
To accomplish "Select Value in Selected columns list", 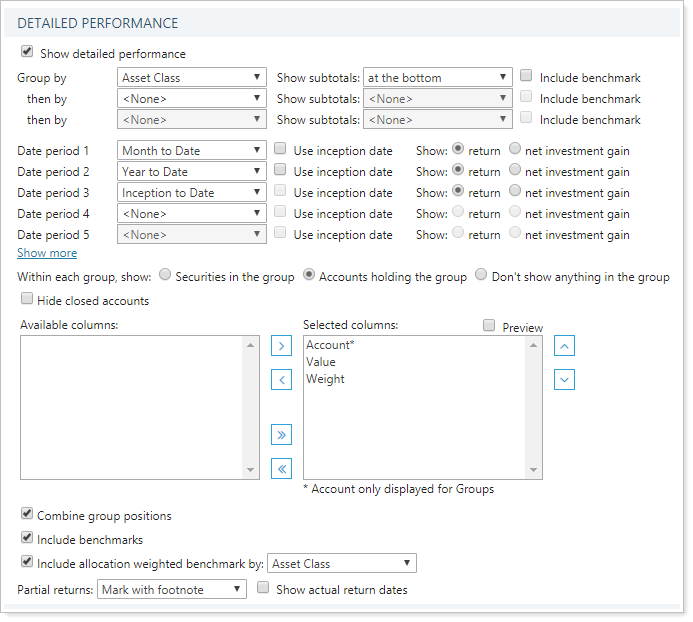I will point(321,362).
